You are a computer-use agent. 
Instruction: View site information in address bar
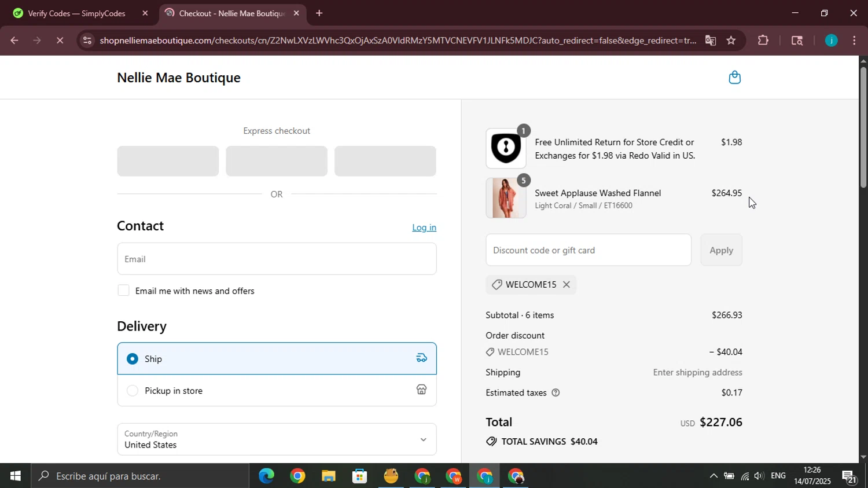click(x=87, y=41)
